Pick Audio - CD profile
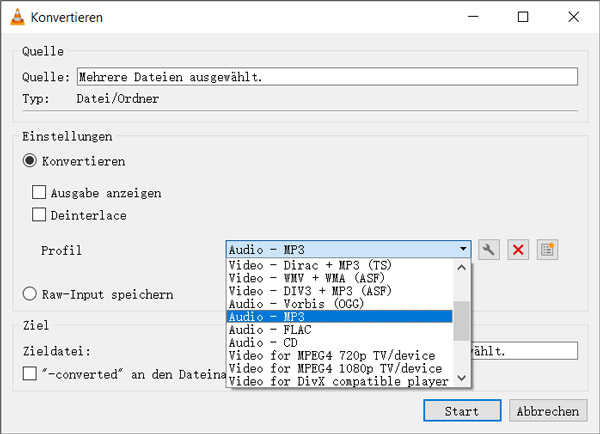Screen dimensions: 600x434 click(x=340, y=343)
